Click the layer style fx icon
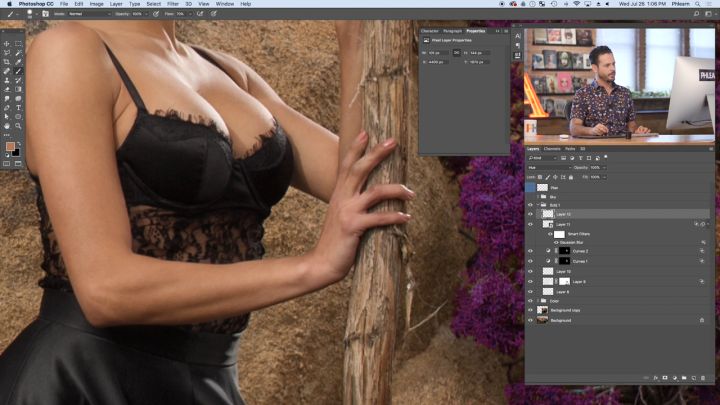The image size is (720, 405). pos(656,378)
